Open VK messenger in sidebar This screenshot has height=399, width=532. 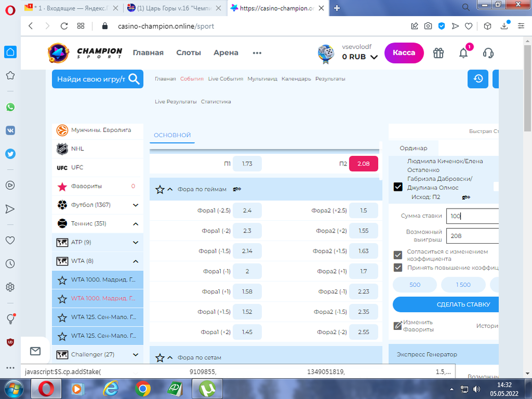click(x=10, y=131)
